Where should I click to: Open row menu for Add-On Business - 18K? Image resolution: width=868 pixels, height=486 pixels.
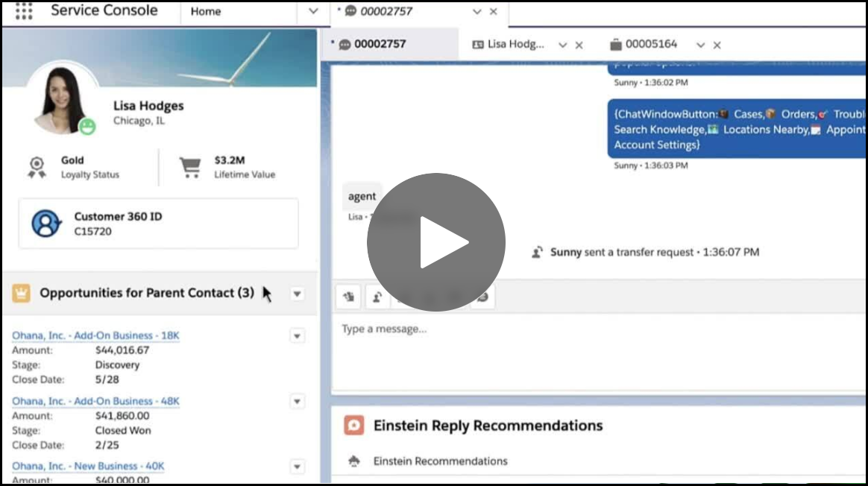[x=298, y=336]
